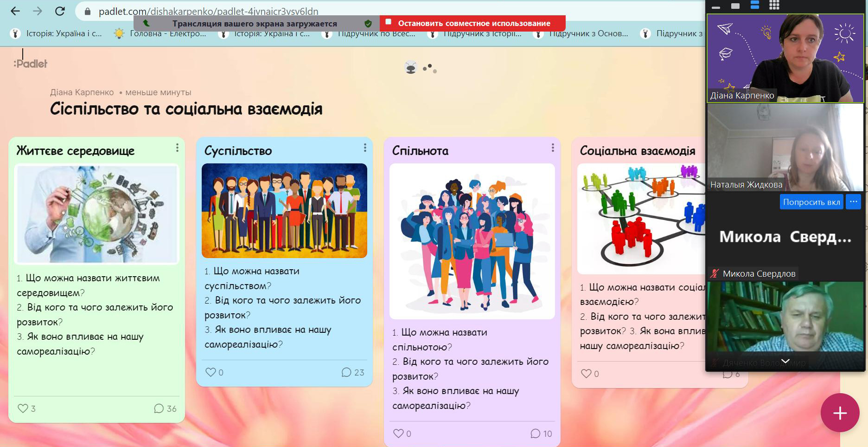
Task: Click the avatar icon at top of Padlet board
Action: click(x=411, y=67)
